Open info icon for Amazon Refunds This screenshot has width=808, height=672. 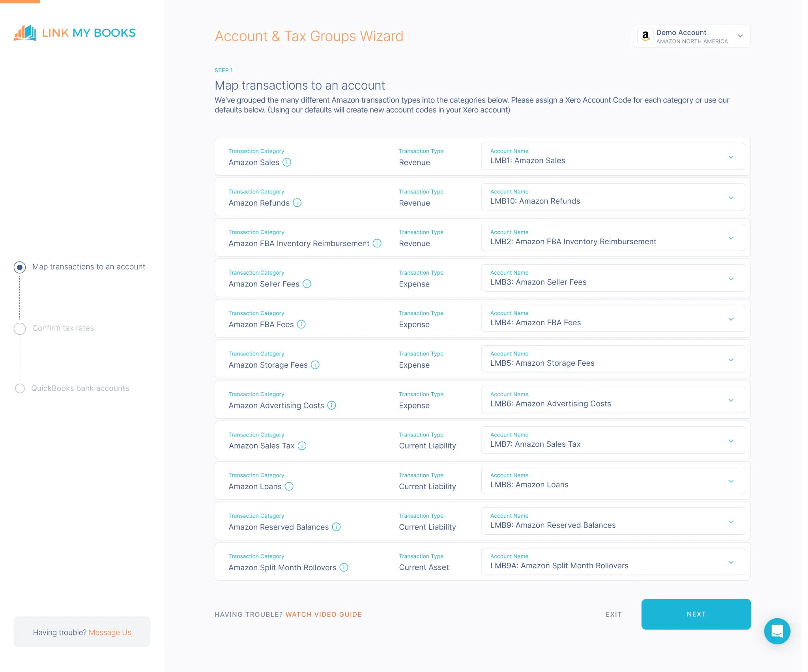[x=297, y=203]
